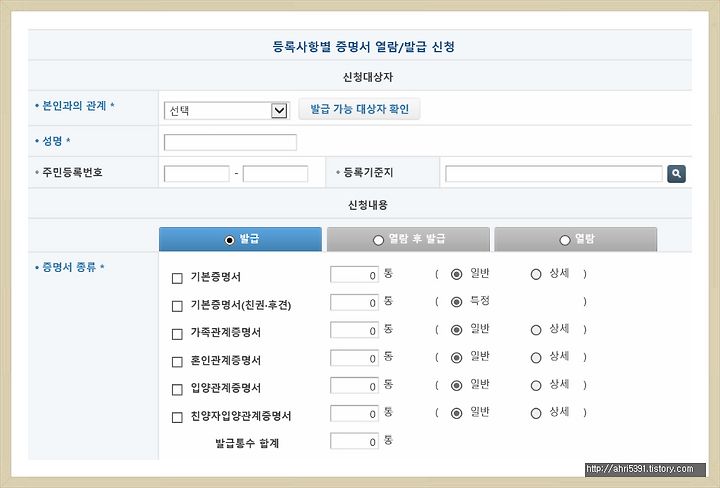Select the 열람 tab option

click(x=576, y=239)
